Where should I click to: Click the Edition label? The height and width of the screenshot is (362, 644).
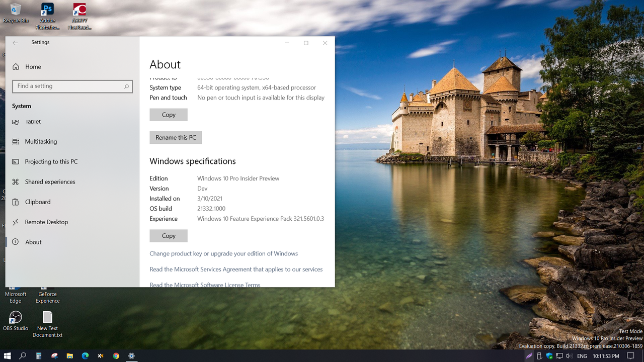(158, 178)
